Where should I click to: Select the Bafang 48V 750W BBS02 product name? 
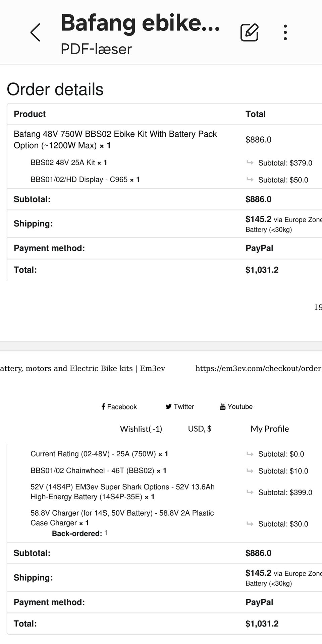115,139
